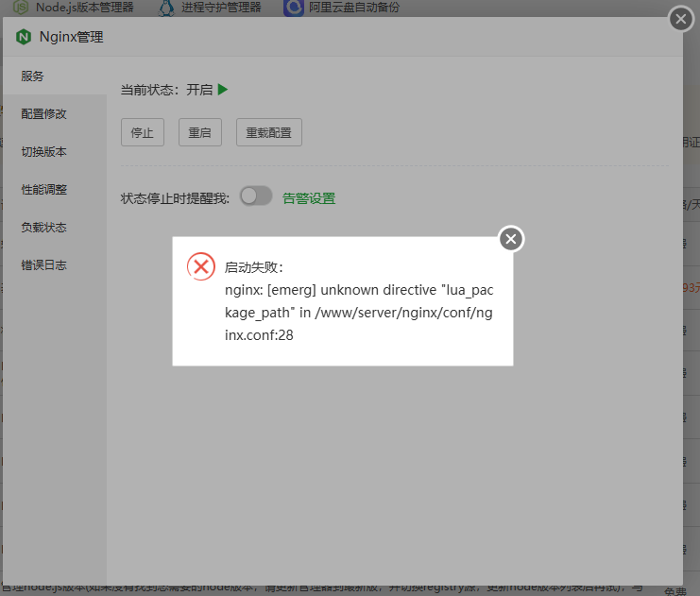This screenshot has height=596, width=700.
Task: Select the 性能调整 tab
Action: pos(55,189)
